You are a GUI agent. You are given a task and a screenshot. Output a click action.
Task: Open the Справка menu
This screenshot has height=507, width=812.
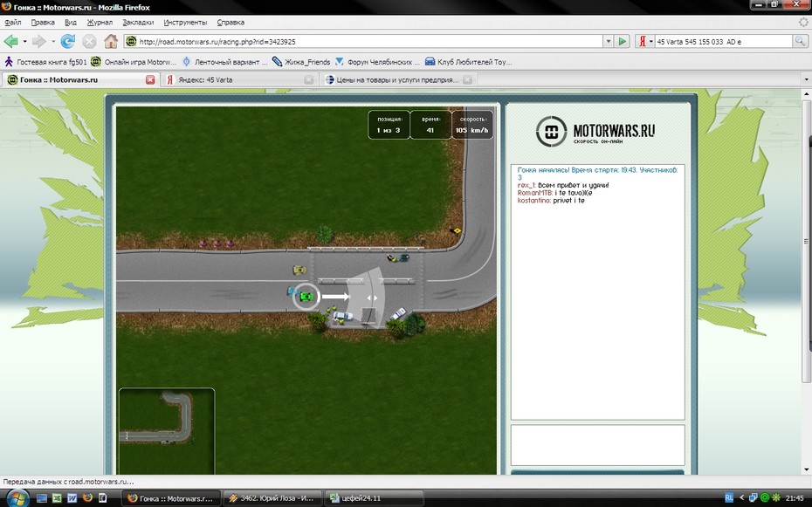231,22
